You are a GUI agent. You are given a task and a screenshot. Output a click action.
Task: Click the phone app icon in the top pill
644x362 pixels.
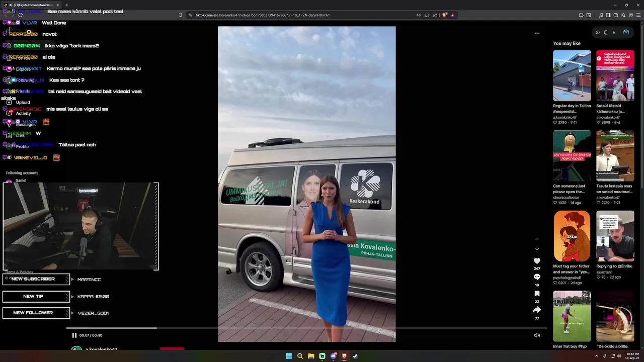click(606, 32)
